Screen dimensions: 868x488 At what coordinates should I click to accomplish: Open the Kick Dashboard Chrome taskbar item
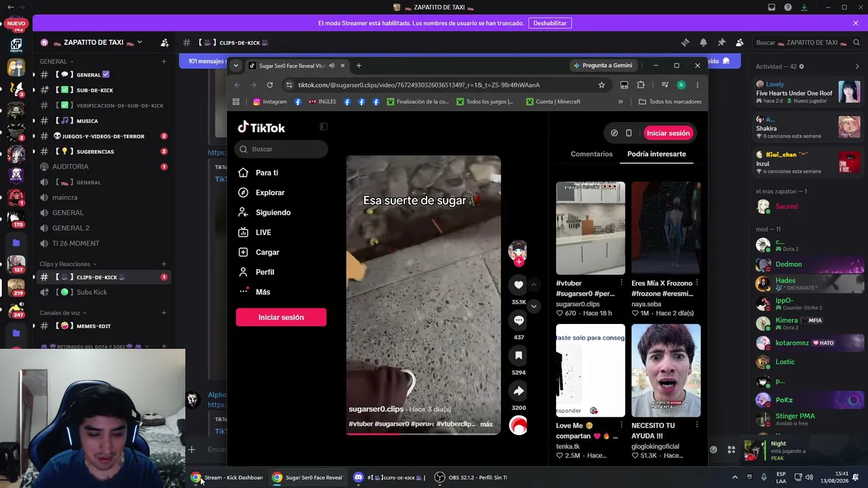coord(226,477)
